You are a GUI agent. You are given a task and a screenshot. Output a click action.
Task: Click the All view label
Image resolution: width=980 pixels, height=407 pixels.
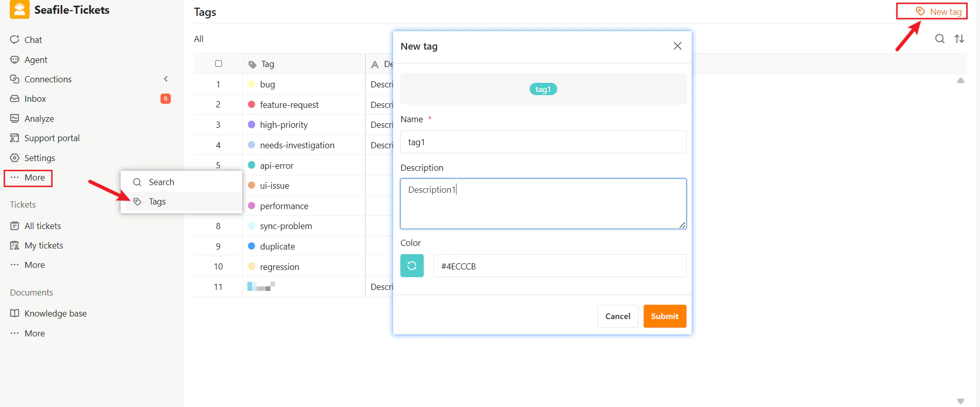198,39
